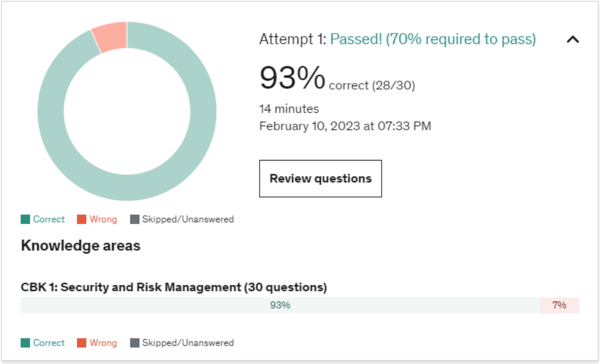Screen dimensions: 600x364
Task: Click the 93% portion of CBK 1 bar
Action: [x=280, y=305]
